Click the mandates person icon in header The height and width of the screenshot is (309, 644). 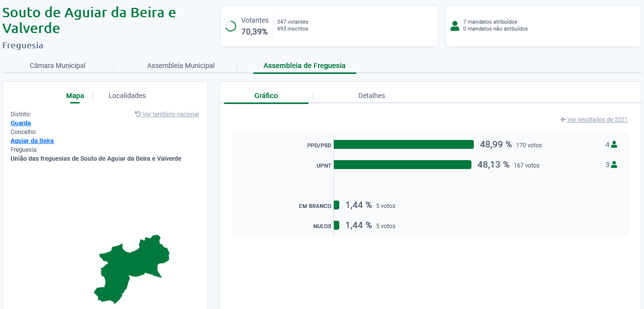[455, 26]
